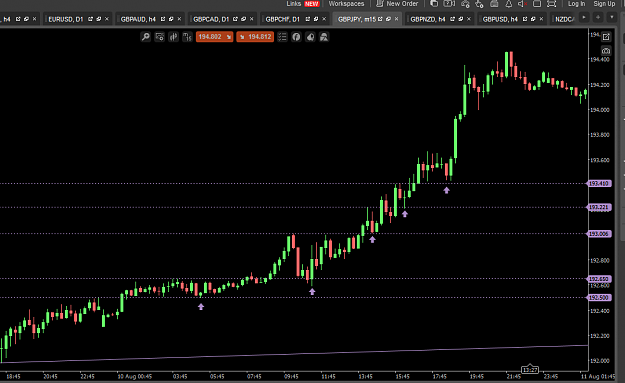The height and width of the screenshot is (383, 625).
Task: Detach the GBPCAD, D1 chart tab
Action: pos(235,19)
